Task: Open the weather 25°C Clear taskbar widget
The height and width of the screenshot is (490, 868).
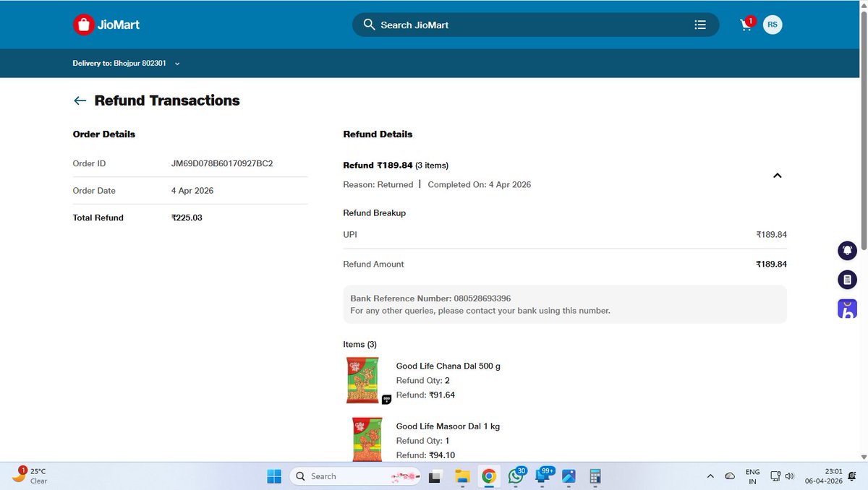Action: pos(29,476)
